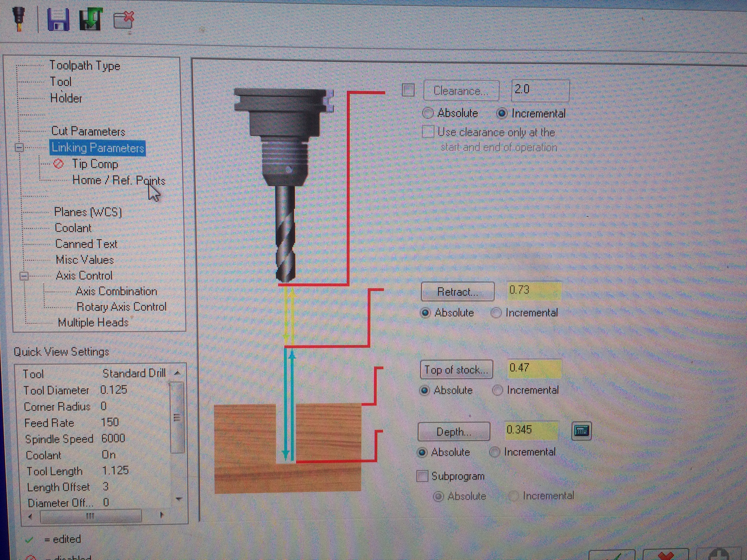Open the Planes (WCS) page
This screenshot has height=560, width=747.
click(x=88, y=212)
